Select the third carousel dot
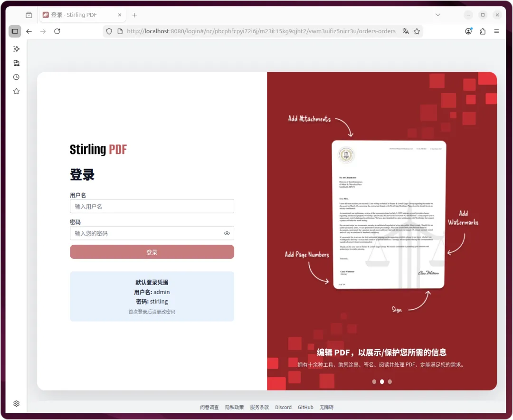 pyautogui.click(x=389, y=382)
